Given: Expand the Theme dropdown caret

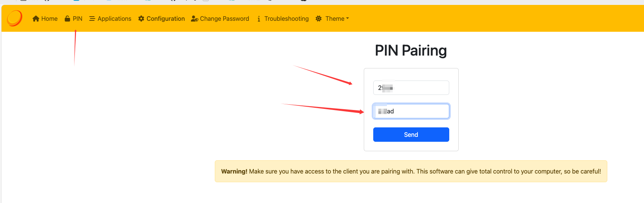Looking at the screenshot, I should coord(348,18).
